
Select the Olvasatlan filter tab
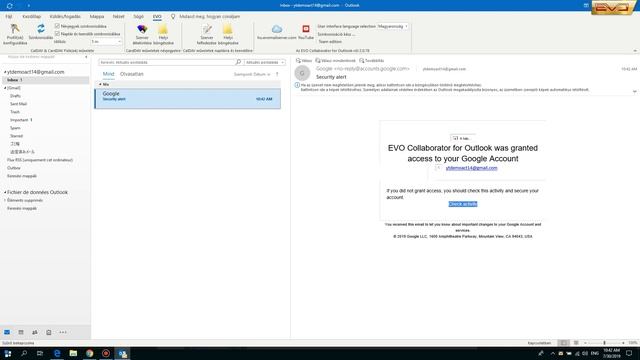[131, 74]
